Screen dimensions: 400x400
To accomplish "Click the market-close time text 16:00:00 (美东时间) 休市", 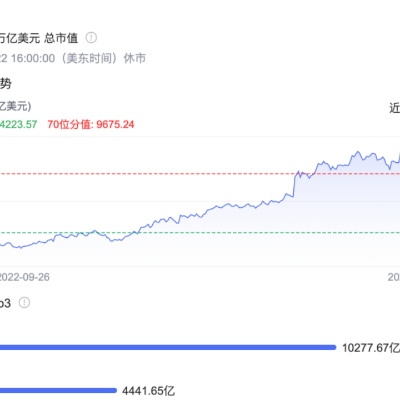I will tap(79, 58).
